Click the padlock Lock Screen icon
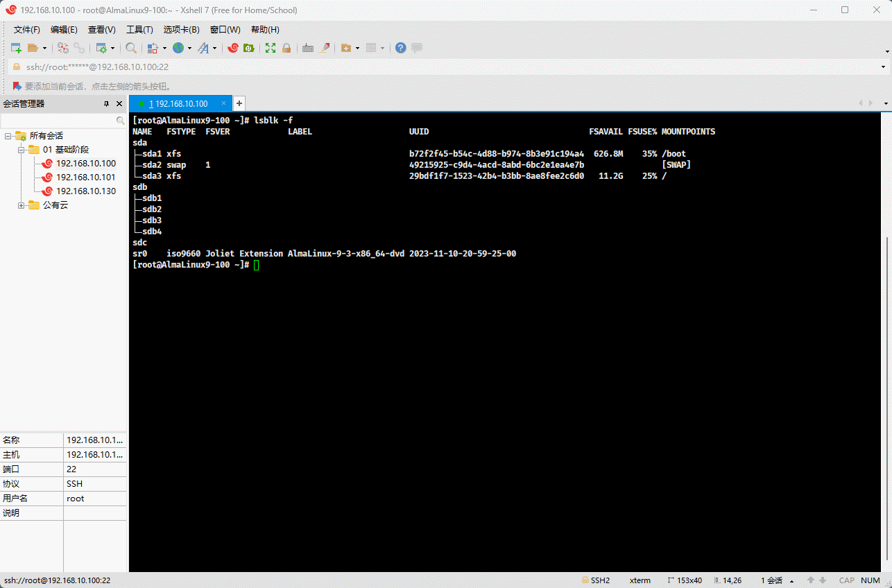The height and width of the screenshot is (588, 892). (286, 48)
